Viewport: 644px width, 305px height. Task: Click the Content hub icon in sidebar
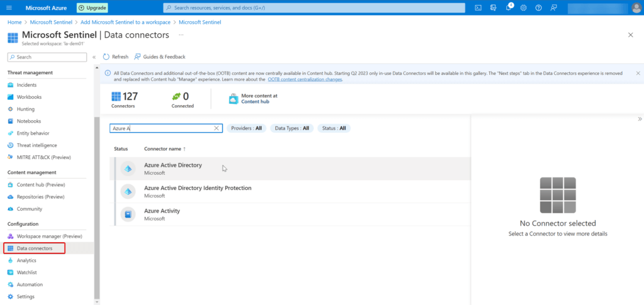tap(11, 185)
